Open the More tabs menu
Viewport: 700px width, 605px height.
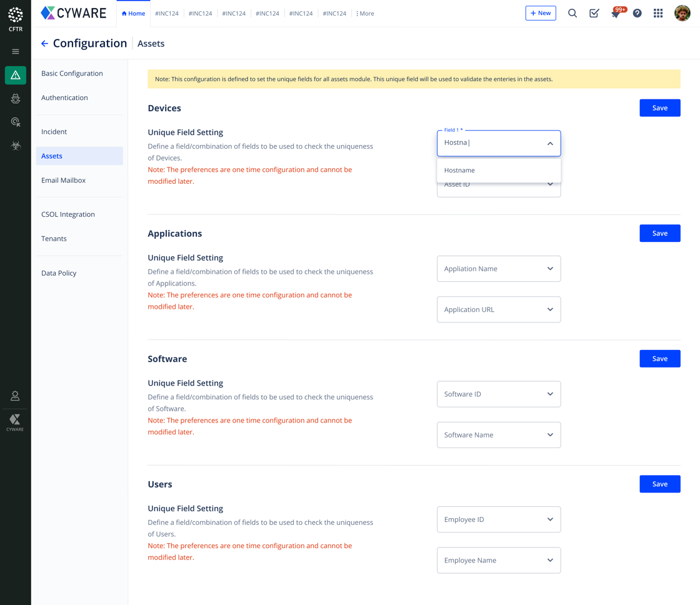coord(365,13)
